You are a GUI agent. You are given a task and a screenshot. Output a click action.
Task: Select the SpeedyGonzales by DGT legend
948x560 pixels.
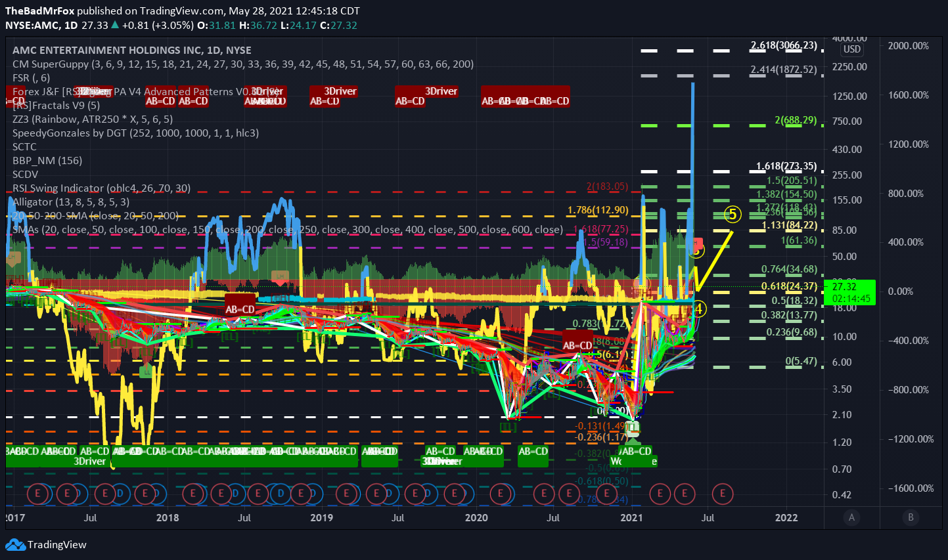[136, 133]
